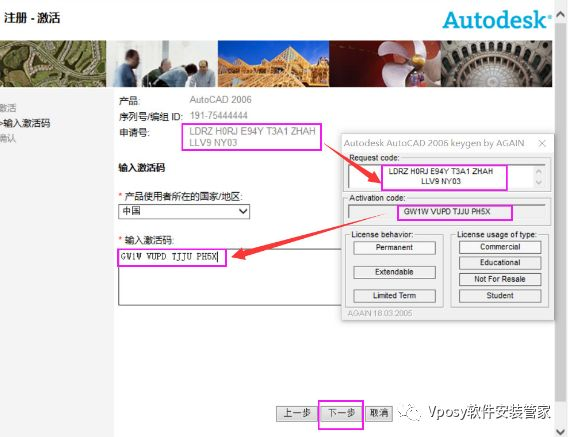Choose Commercial license usage in keygen
Screen dimensions: 568x437
tap(500, 247)
